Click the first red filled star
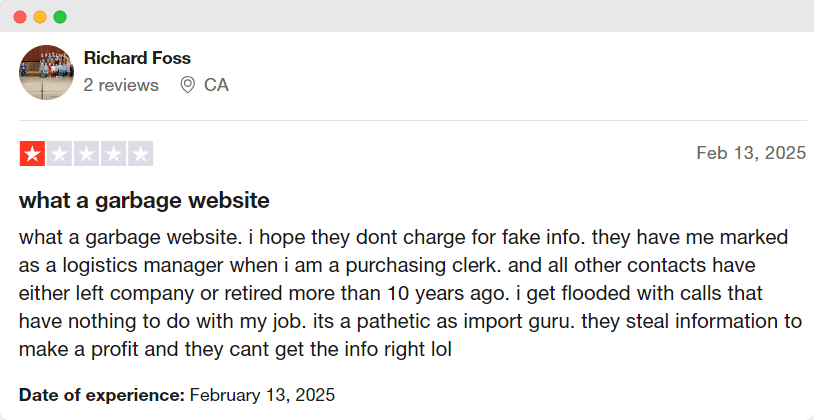 coord(32,154)
